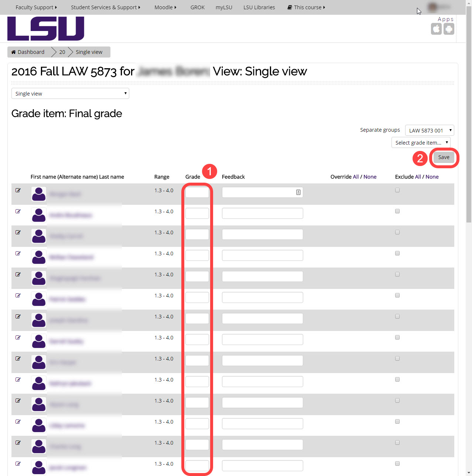Click the edit pencil icon for the first student
The image size is (472, 476).
[18, 190]
